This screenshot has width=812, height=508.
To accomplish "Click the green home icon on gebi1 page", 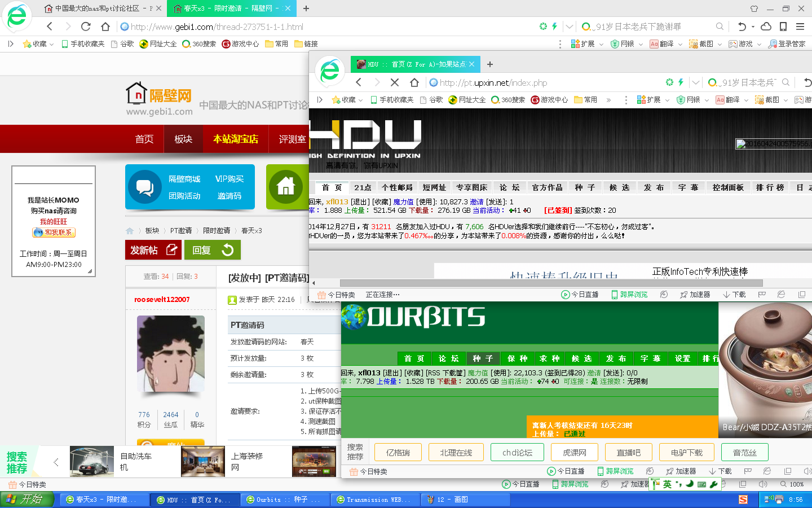I will (x=286, y=186).
